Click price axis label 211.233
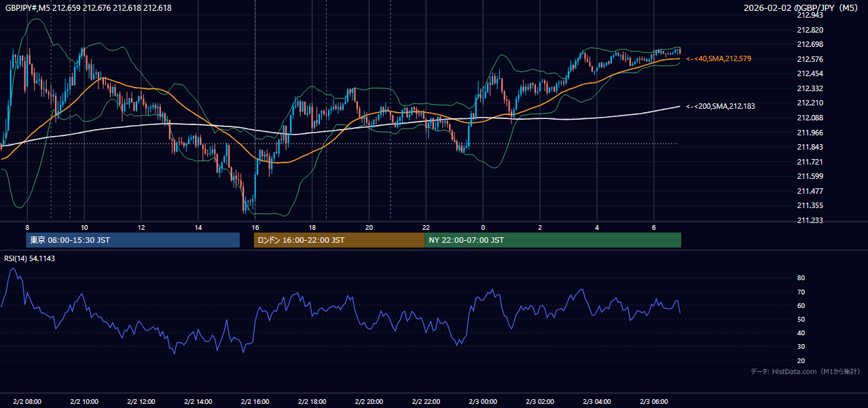 (x=810, y=220)
